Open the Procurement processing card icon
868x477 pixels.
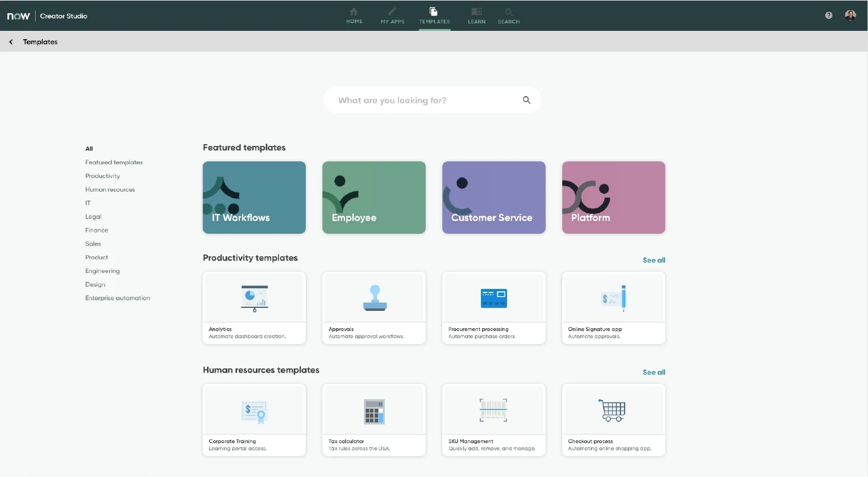[x=494, y=298]
